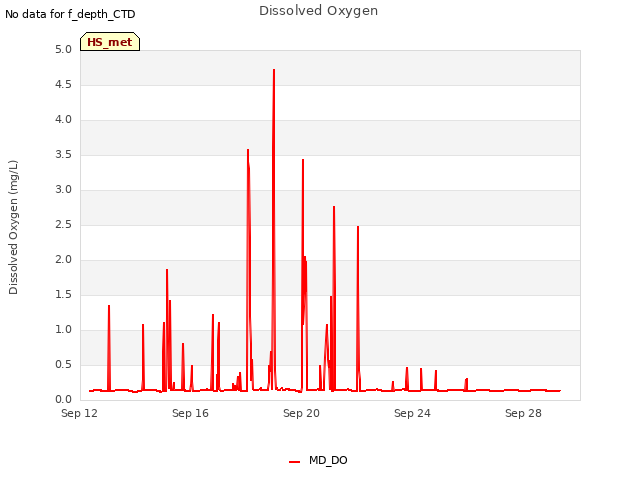Click the HS_met annotation label
640x480 pixels.
click(x=110, y=42)
